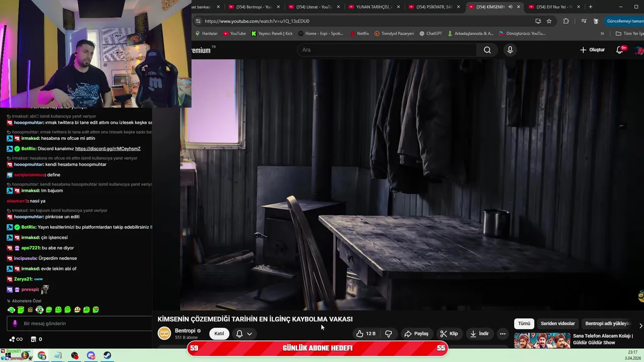Click the Katıl join button
Screen dimensions: 644x362
click(219, 334)
